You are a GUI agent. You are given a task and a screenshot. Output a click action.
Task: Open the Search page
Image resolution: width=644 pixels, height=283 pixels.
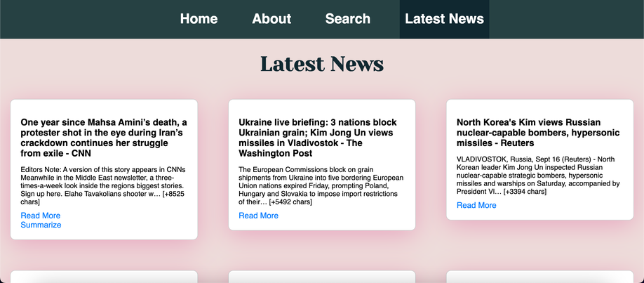[x=348, y=19]
